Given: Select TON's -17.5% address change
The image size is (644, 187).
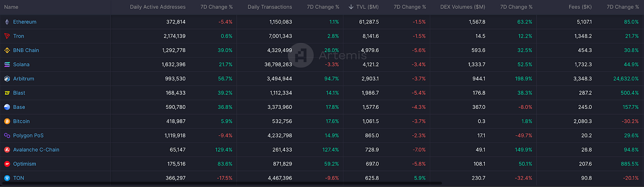Looking at the screenshot, I should pyautogui.click(x=224, y=178).
